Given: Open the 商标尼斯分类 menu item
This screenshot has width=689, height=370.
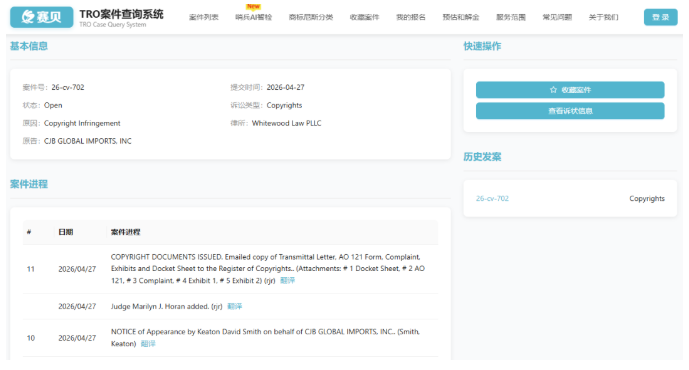Looking at the screenshot, I should click(x=311, y=17).
